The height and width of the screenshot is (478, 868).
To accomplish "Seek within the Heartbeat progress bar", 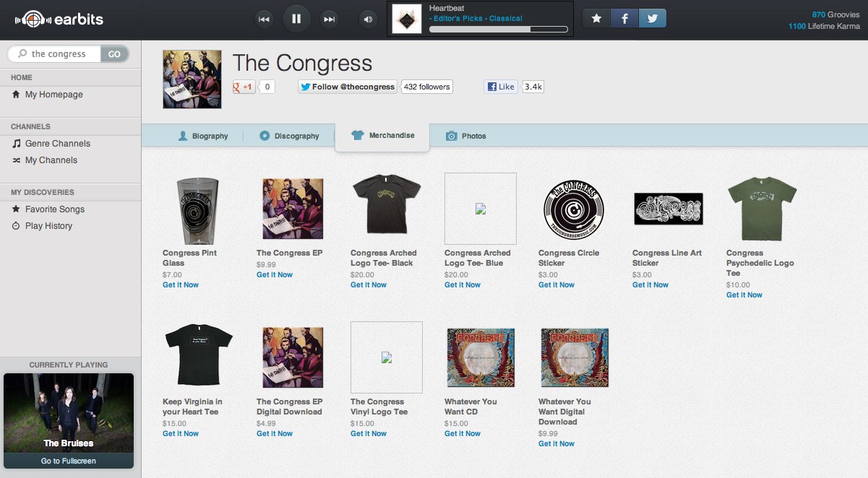I will [499, 30].
